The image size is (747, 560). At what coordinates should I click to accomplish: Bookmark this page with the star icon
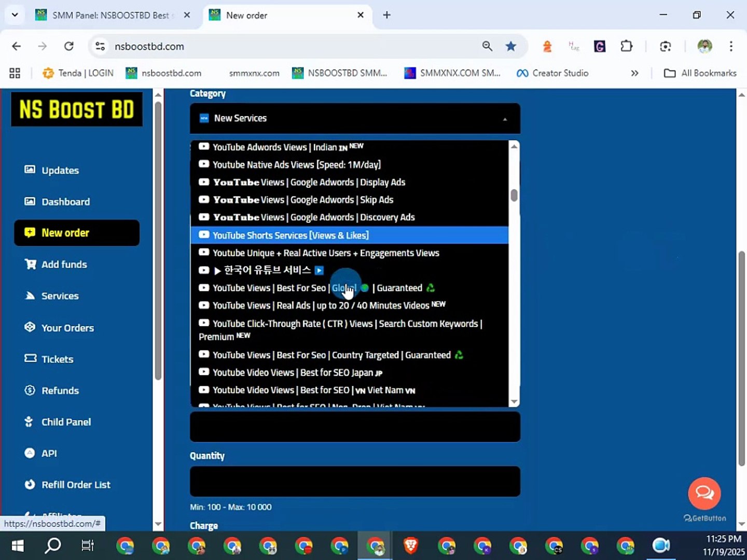pos(511,46)
